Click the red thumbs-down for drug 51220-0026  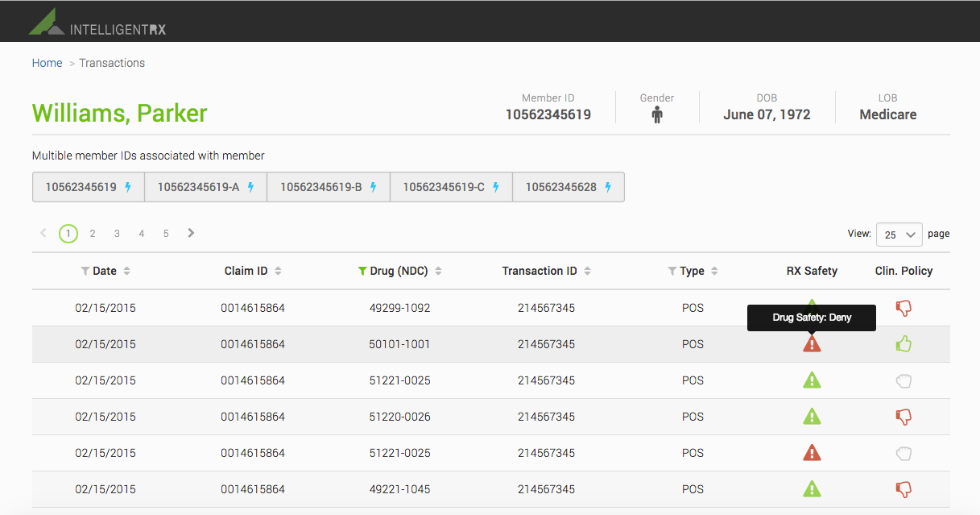[904, 417]
